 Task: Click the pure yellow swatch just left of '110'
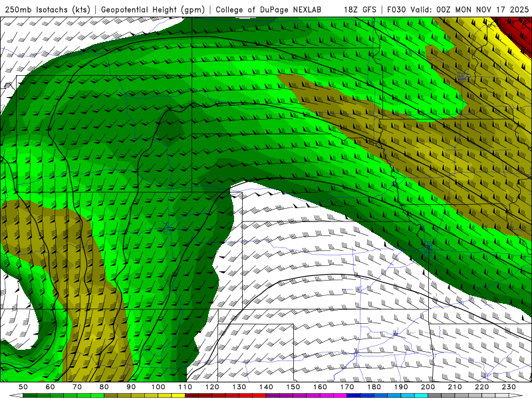pyautogui.click(x=178, y=396)
